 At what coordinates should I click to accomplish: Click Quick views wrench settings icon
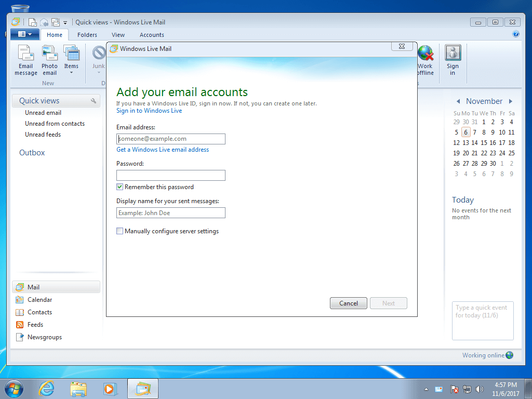pos(94,101)
